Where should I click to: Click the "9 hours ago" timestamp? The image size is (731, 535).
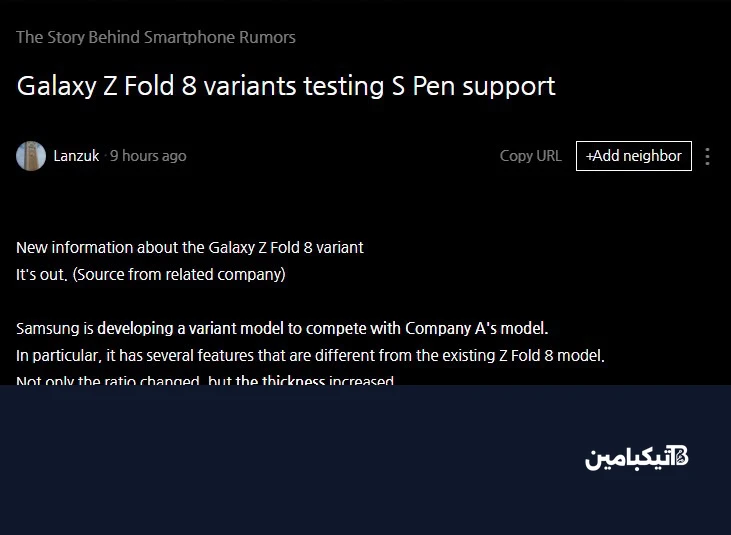pos(148,156)
